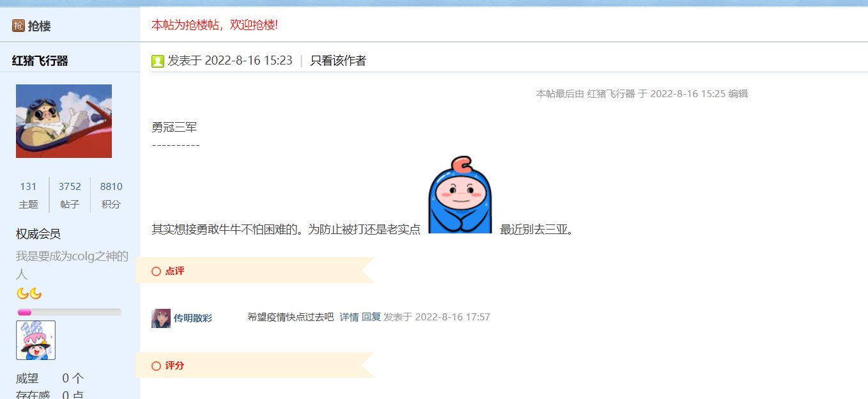Open the 红猪飞行器 pilot pig avatar
This screenshot has width=868, height=399.
coord(64,121)
